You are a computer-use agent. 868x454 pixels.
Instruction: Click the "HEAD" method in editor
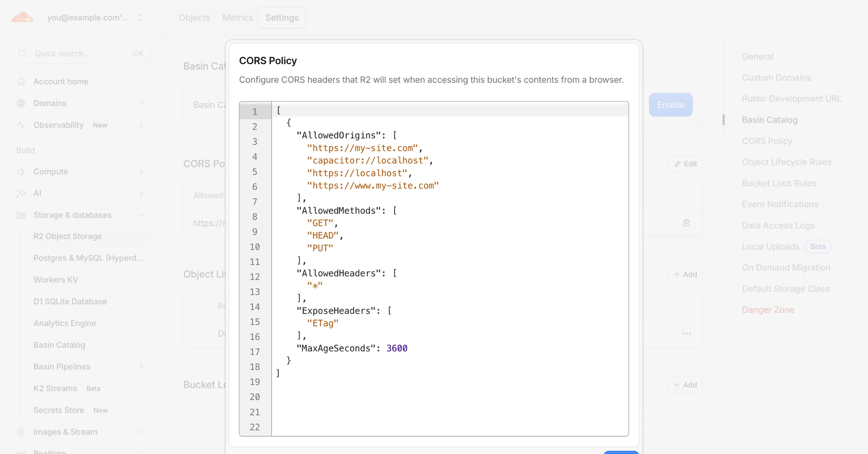pos(322,235)
